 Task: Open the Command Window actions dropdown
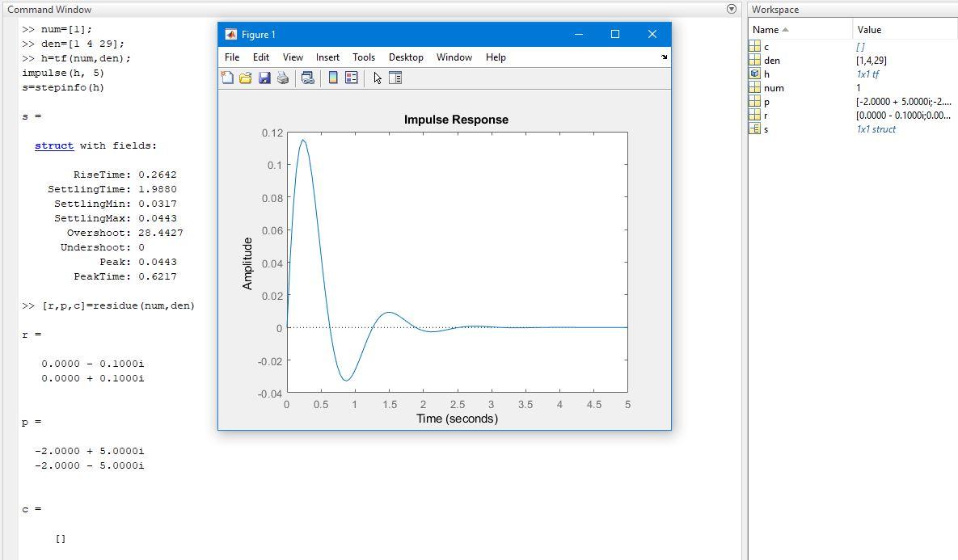pyautogui.click(x=732, y=9)
